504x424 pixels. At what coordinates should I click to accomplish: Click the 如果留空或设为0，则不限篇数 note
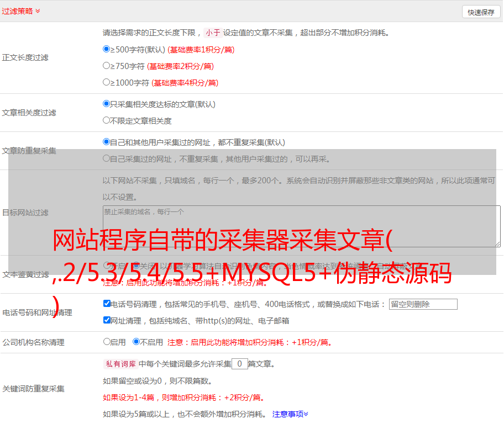pos(158,381)
